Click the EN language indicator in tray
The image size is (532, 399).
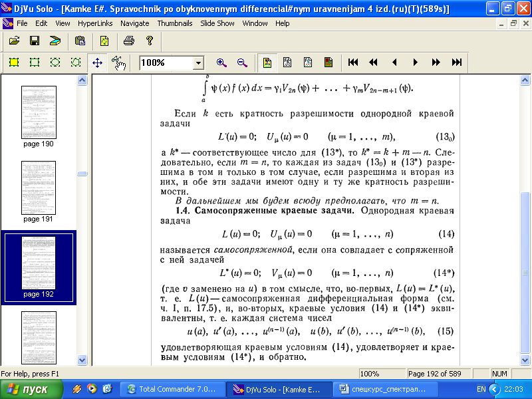point(481,389)
